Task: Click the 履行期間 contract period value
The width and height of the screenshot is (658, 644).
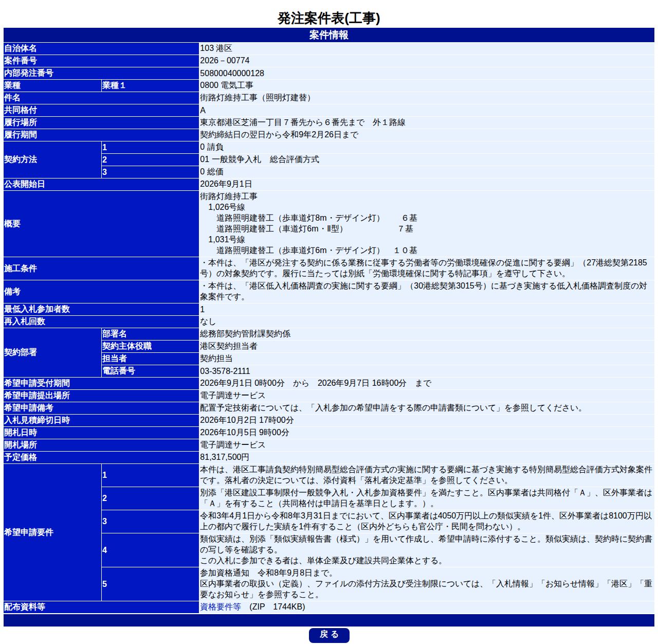Action: point(279,135)
